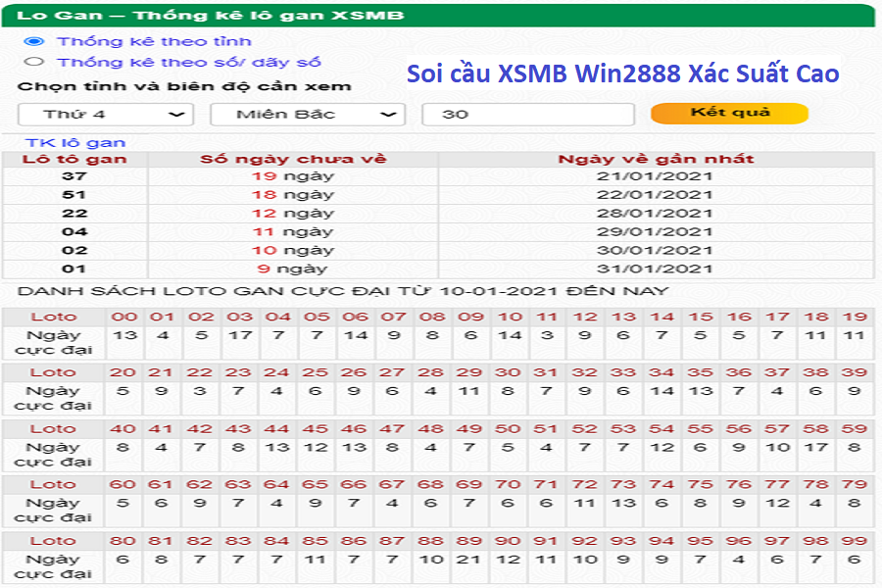Click the '11 ngày' cell
Image resolution: width=882 pixels, height=588 pixels.
293,232
